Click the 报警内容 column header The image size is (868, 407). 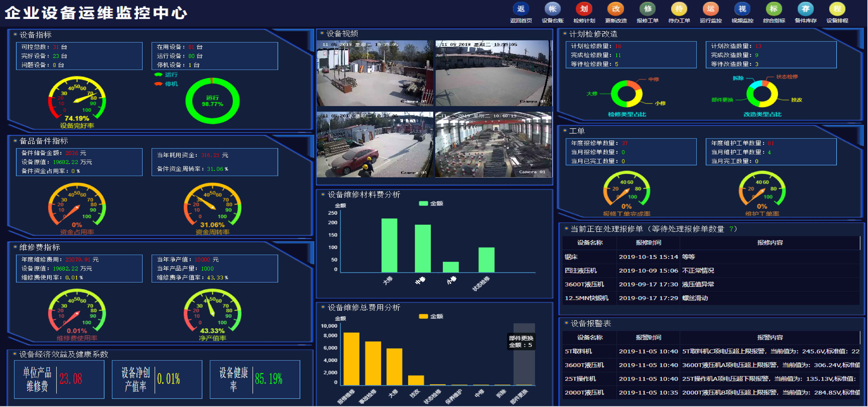click(770, 338)
